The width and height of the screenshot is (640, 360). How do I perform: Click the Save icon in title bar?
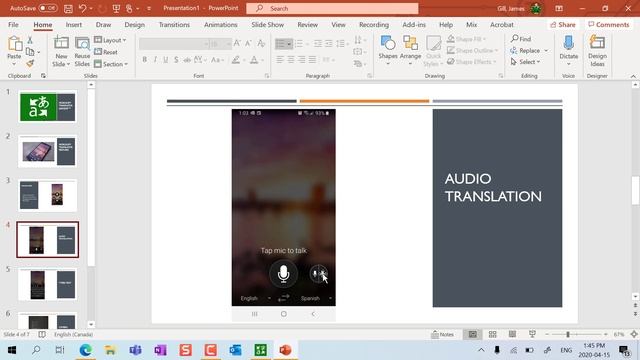pyautogui.click(x=68, y=8)
